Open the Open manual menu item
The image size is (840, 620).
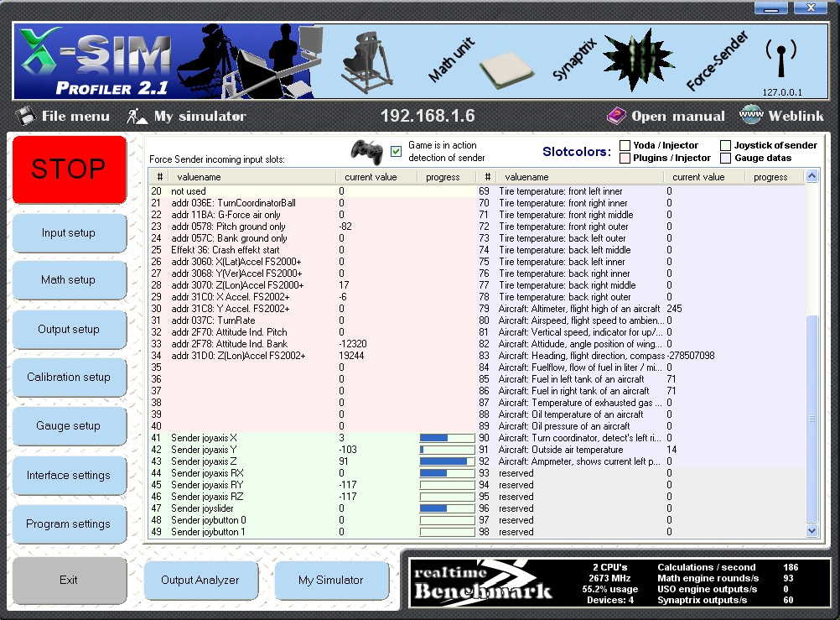click(678, 116)
